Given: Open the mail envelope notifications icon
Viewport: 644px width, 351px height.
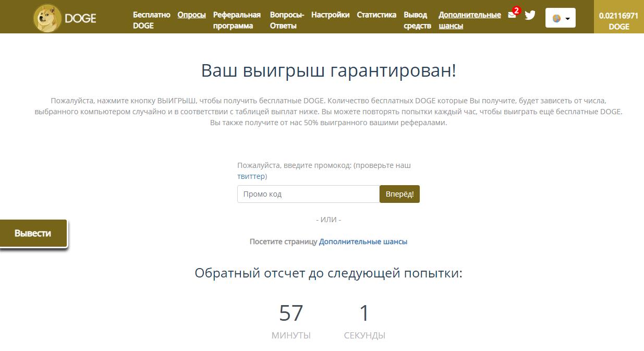Looking at the screenshot, I should 512,15.
